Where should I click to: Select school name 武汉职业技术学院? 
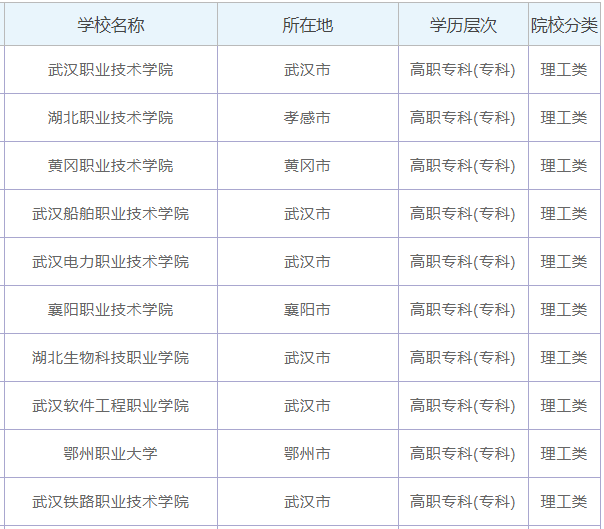point(111,70)
